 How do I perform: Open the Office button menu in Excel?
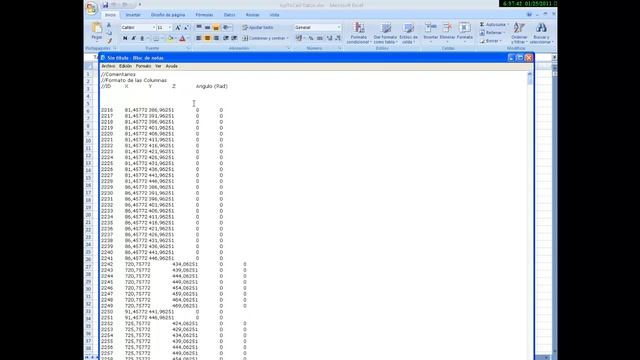pos(91,8)
